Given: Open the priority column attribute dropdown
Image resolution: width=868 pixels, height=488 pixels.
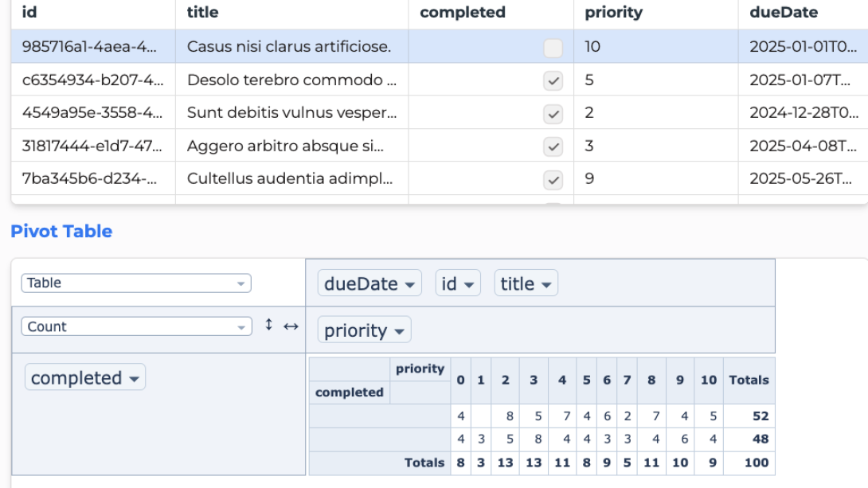Looking at the screenshot, I should 363,330.
